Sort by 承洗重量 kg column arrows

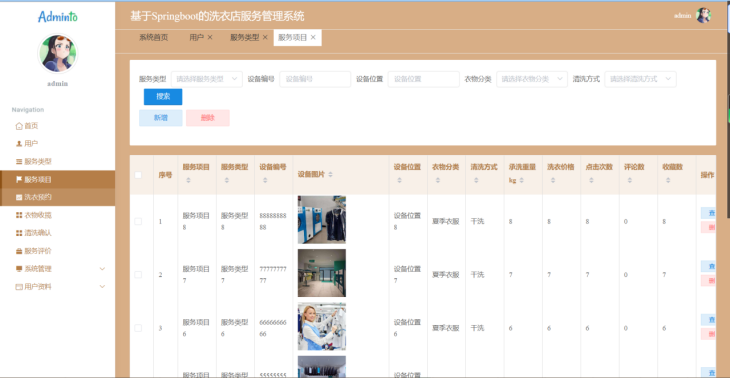521,180
